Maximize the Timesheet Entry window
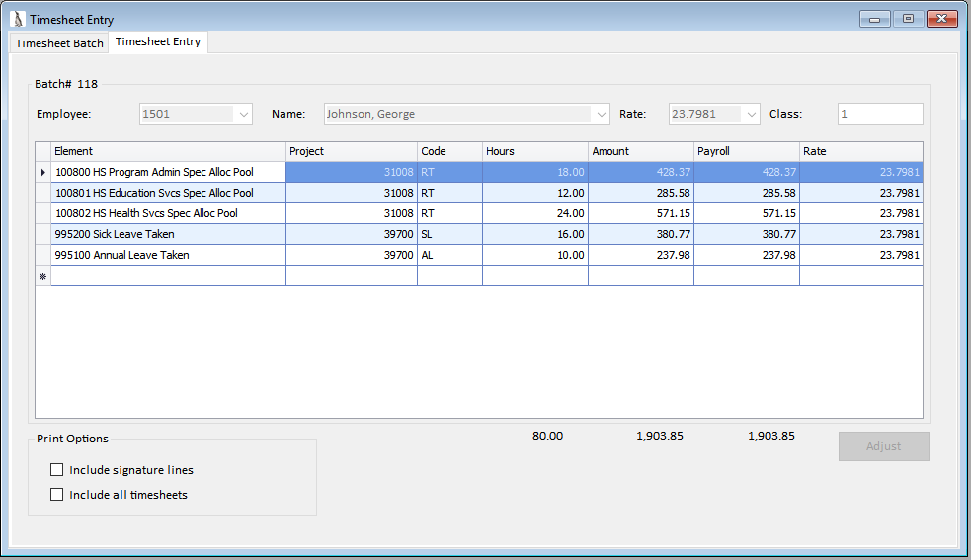This screenshot has width=971, height=560. click(909, 19)
